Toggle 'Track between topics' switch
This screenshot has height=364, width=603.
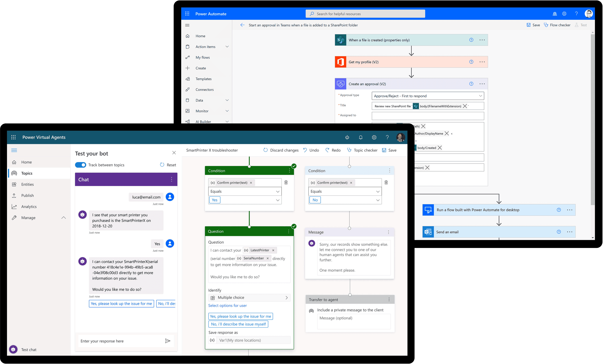click(81, 165)
